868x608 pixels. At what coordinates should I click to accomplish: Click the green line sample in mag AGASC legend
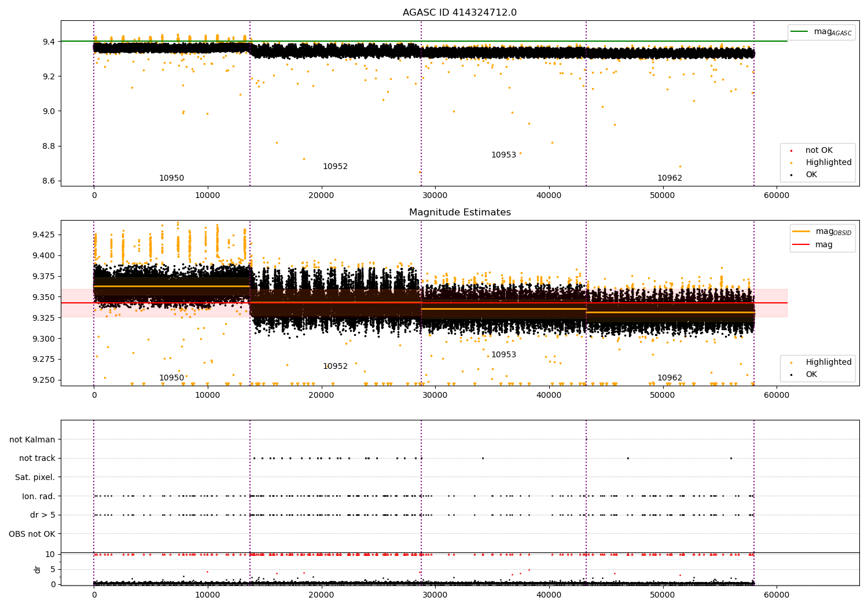coord(799,32)
